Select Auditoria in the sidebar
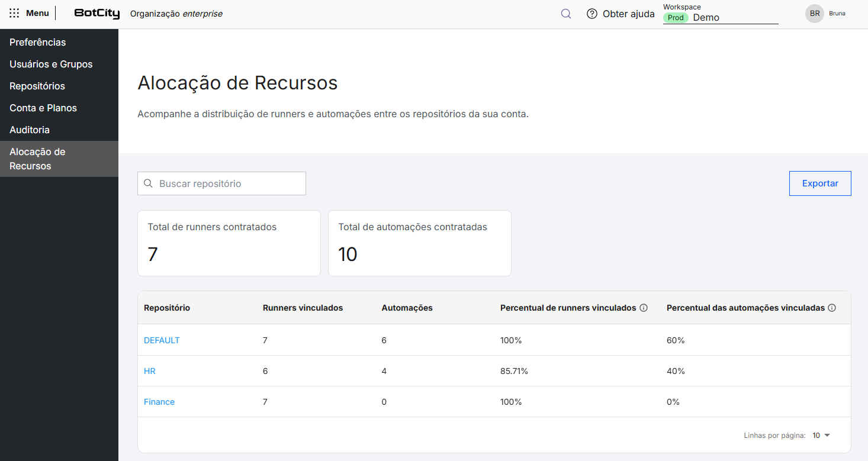This screenshot has height=461, width=868. (59, 130)
